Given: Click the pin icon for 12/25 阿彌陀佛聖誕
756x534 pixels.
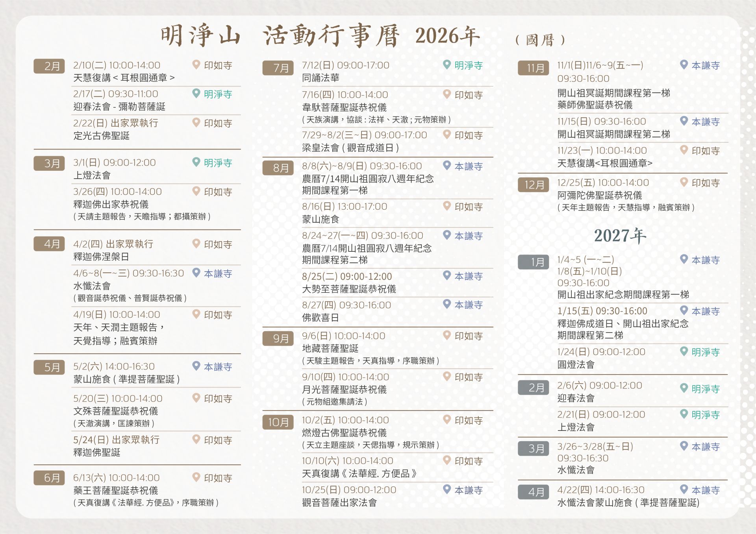Looking at the screenshot, I should point(684,182).
